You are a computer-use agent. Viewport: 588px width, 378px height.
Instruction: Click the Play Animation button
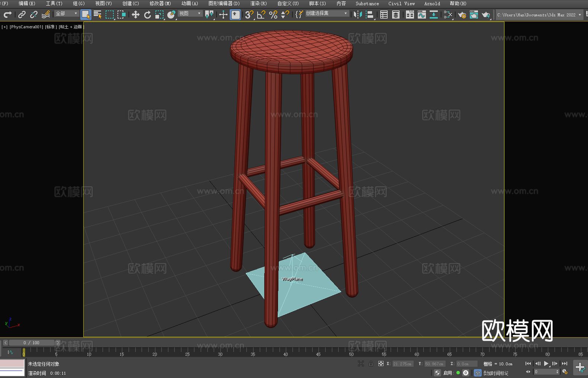coord(546,364)
